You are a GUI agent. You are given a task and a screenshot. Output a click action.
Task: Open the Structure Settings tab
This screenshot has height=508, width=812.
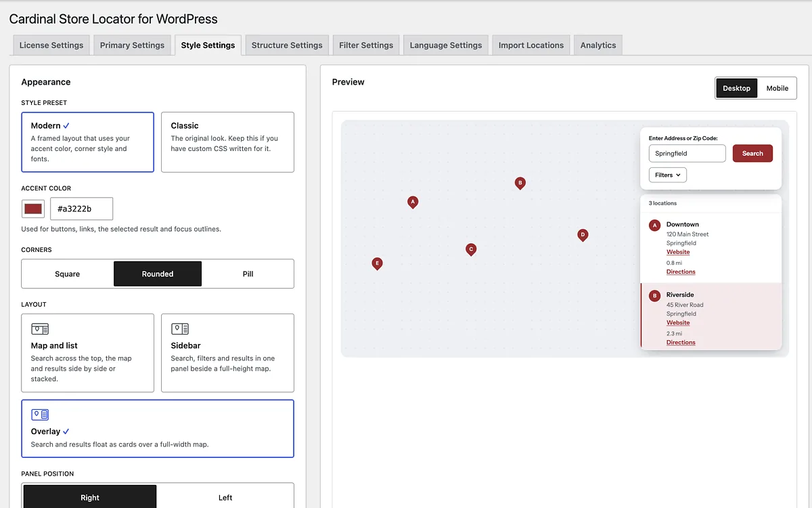tap(287, 45)
